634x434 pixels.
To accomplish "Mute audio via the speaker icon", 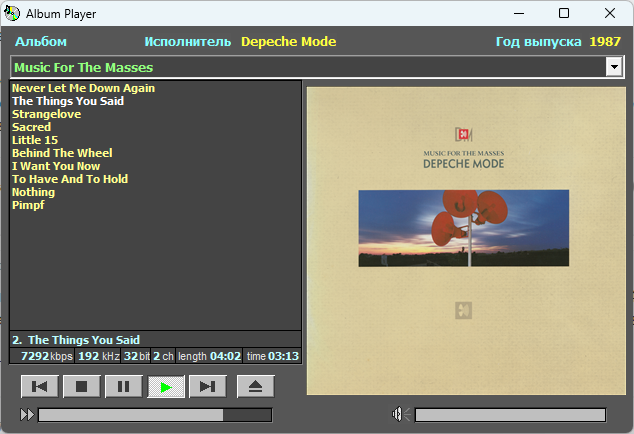I will pos(401,414).
